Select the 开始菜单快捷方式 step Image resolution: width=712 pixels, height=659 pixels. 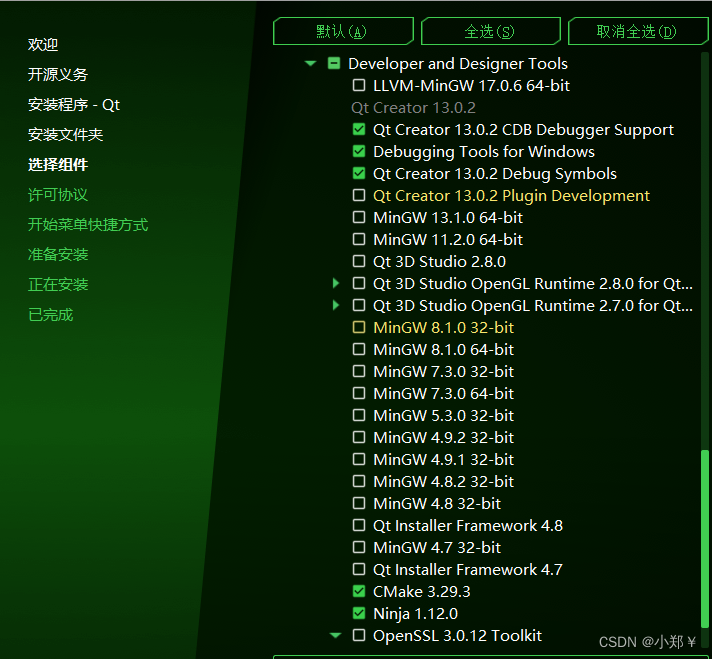(x=88, y=225)
